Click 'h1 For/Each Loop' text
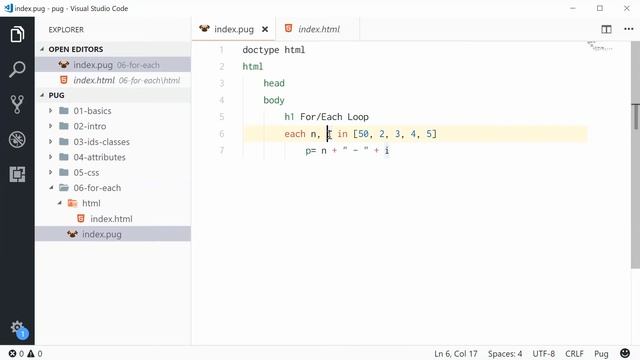The width and height of the screenshot is (640, 360). [x=327, y=117]
